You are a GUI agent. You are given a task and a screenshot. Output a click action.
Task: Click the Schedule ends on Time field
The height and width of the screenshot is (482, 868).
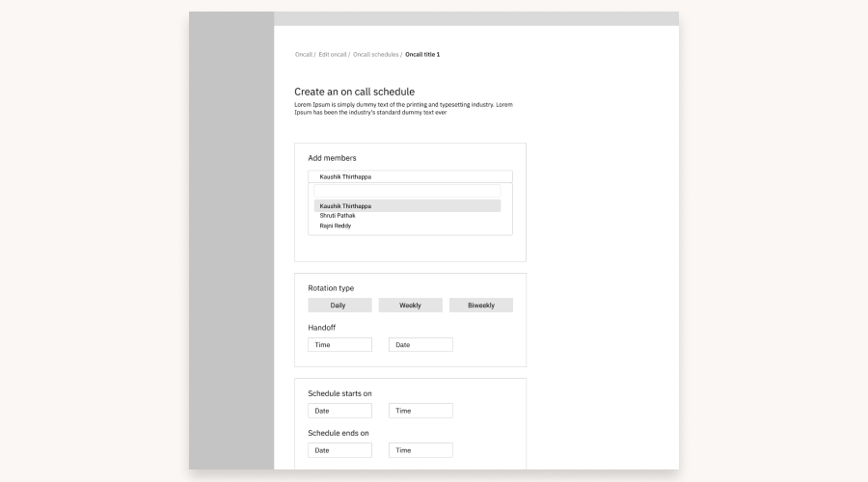coord(420,450)
